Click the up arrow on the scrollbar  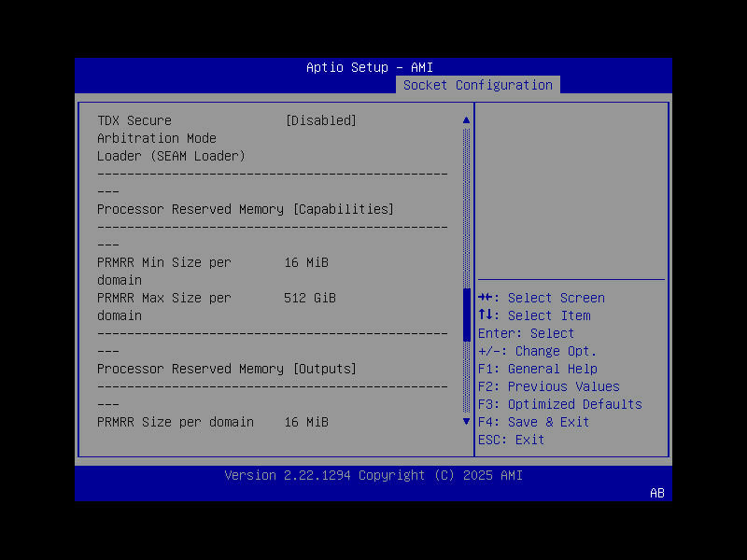[466, 119]
